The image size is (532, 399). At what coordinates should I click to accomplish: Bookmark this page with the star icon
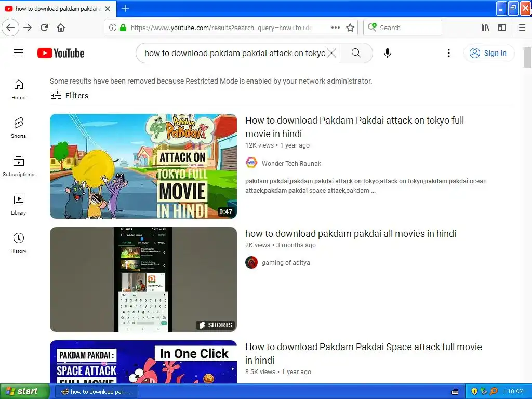[350, 28]
